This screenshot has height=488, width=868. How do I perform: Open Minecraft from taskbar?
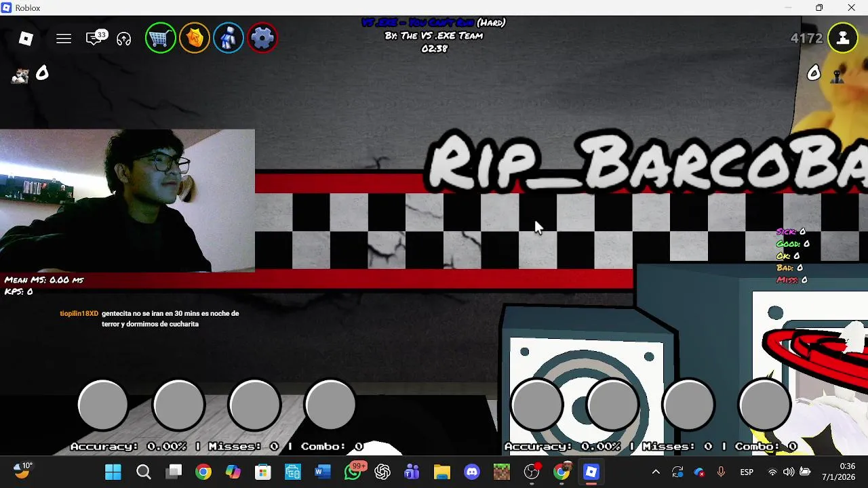pyautogui.click(x=502, y=472)
